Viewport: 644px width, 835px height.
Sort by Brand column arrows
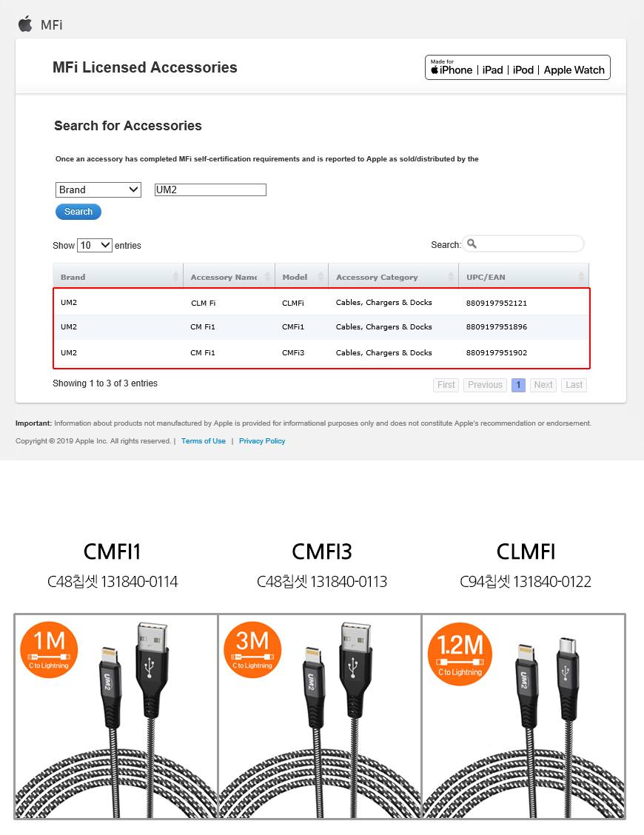pyautogui.click(x=175, y=277)
